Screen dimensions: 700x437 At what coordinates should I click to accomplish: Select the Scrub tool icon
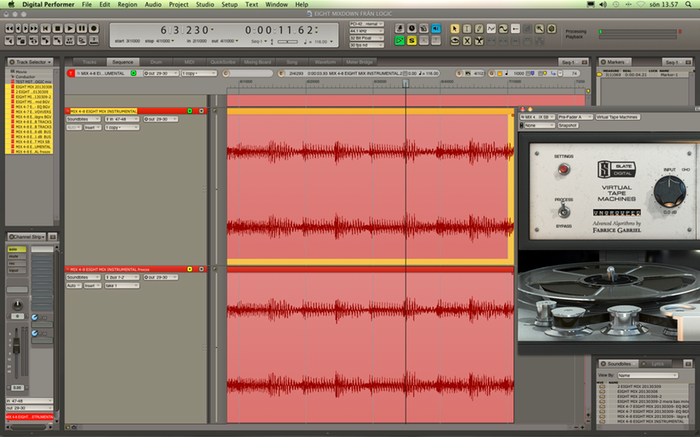pyautogui.click(x=552, y=29)
